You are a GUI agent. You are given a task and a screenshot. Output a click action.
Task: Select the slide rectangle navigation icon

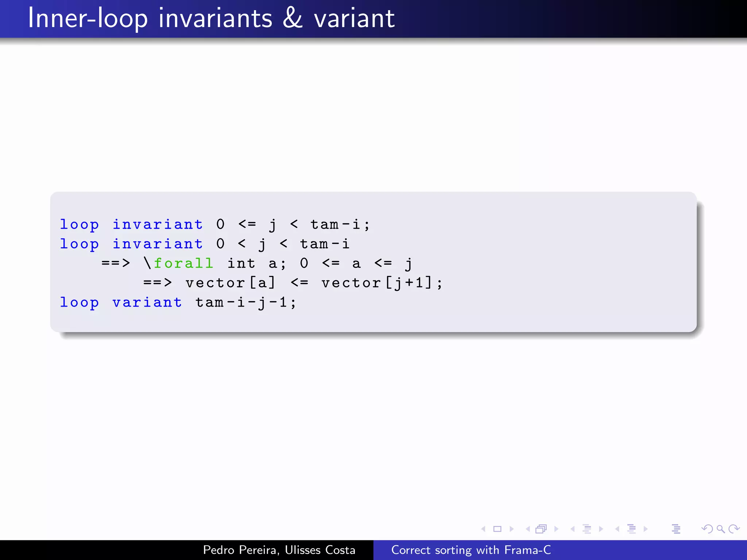498,529
